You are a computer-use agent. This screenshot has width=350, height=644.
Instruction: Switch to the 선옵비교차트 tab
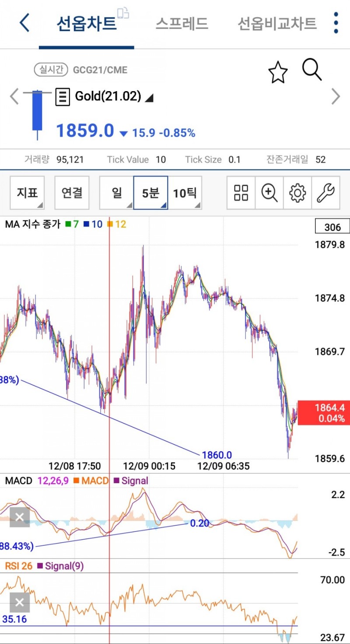point(277,23)
